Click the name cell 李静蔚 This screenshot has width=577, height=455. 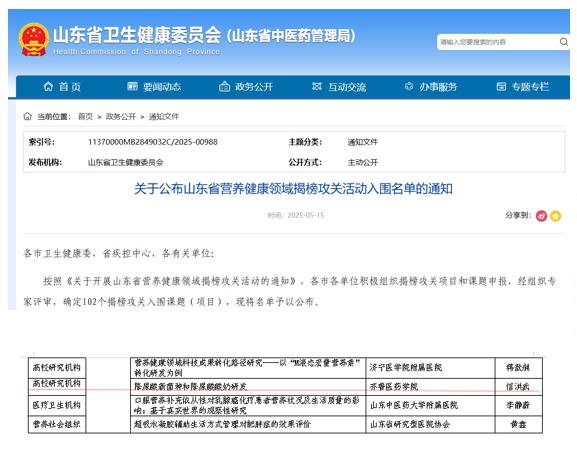(518, 405)
